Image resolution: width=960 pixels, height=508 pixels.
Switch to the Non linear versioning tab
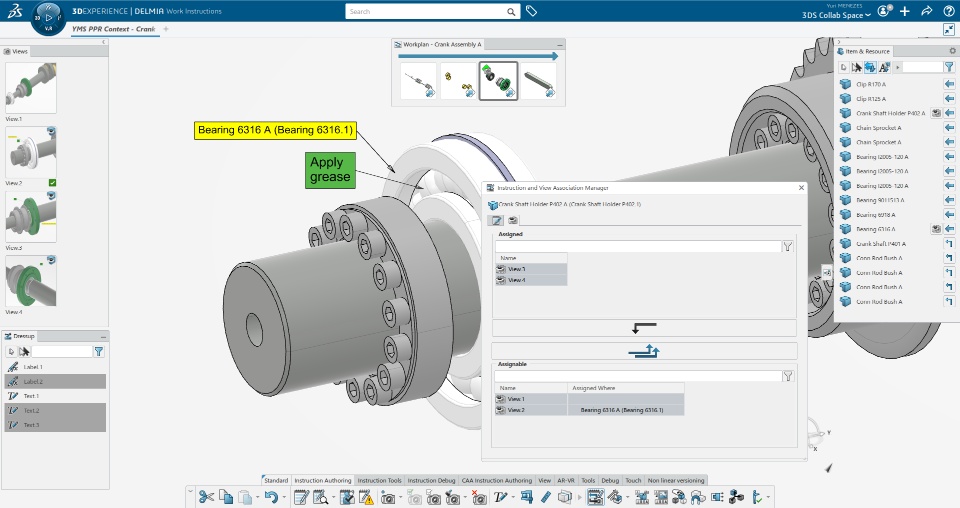676,480
